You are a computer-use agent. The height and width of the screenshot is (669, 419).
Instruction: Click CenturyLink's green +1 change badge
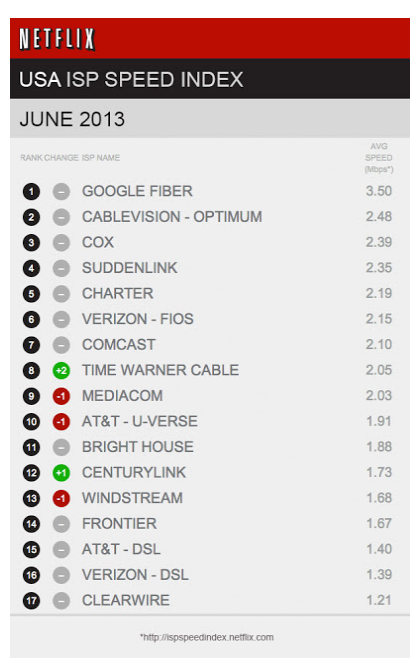pyautogui.click(x=61, y=473)
